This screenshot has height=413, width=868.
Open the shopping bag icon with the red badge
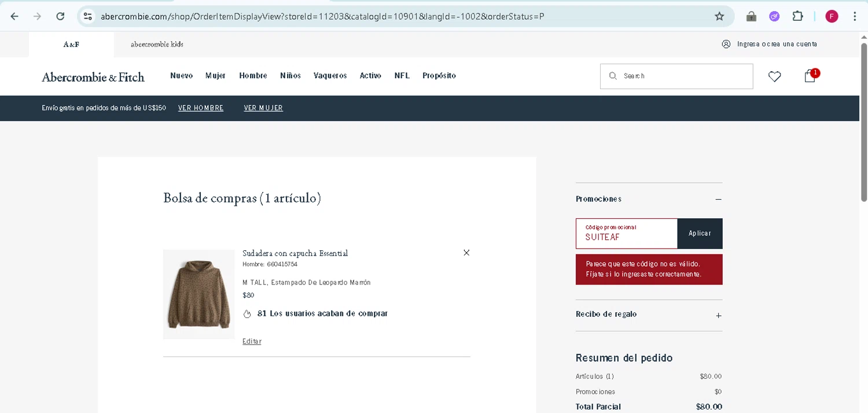[810, 76]
